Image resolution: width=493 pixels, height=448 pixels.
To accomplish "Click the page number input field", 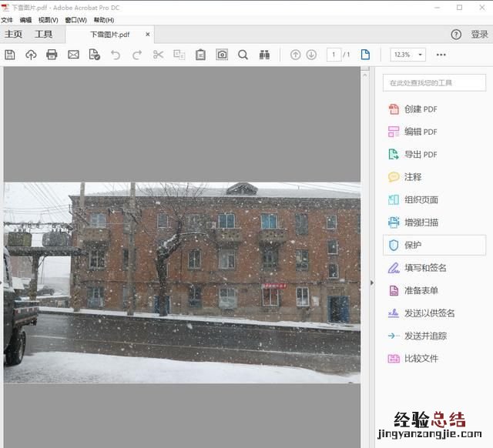I will [x=334, y=55].
